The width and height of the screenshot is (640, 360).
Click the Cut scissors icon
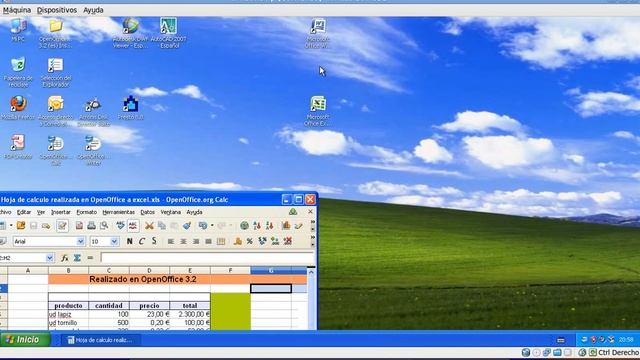coord(149,225)
